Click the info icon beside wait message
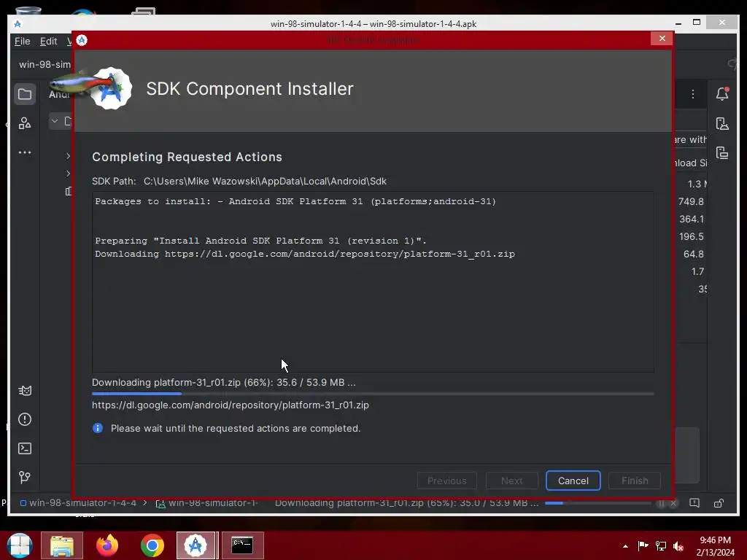Image resolution: width=747 pixels, height=560 pixels. pyautogui.click(x=98, y=428)
